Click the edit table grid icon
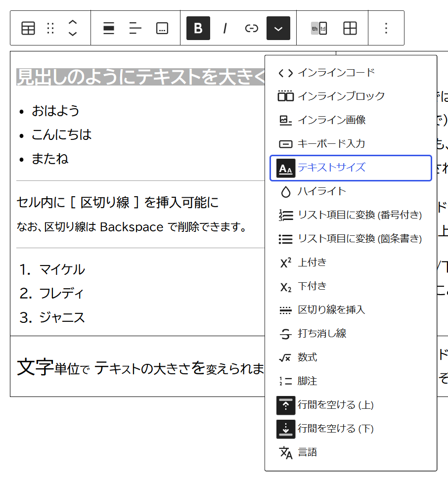The image size is (448, 483). pos(350,28)
